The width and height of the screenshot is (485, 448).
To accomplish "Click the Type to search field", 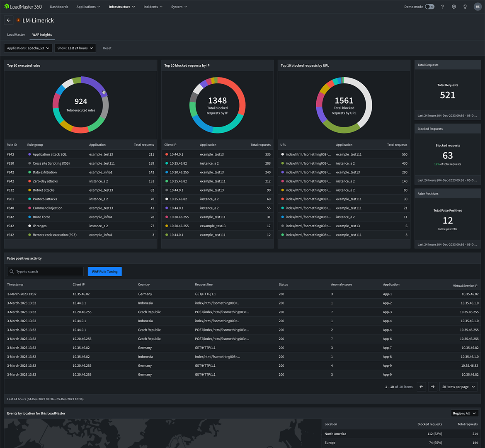I will [x=46, y=272].
